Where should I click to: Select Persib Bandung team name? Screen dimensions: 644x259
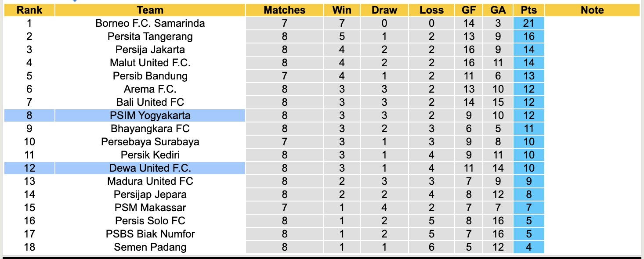pyautogui.click(x=150, y=76)
